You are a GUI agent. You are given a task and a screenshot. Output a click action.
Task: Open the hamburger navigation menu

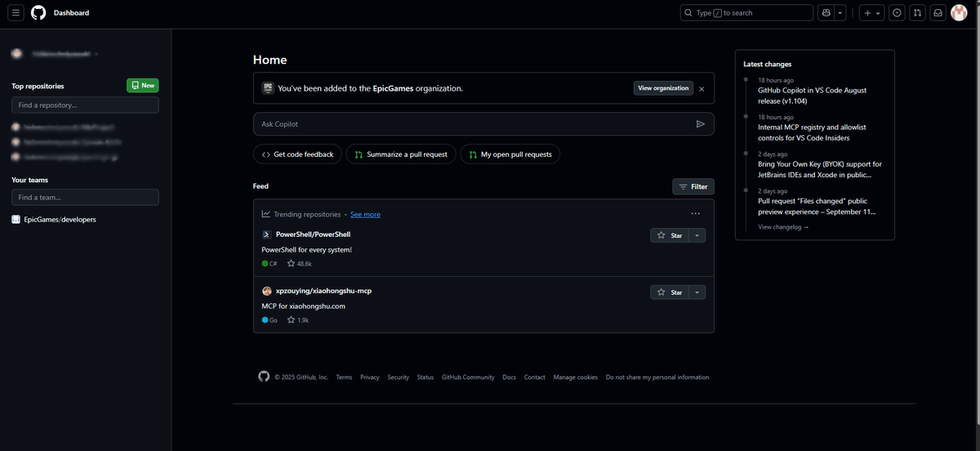(16, 13)
